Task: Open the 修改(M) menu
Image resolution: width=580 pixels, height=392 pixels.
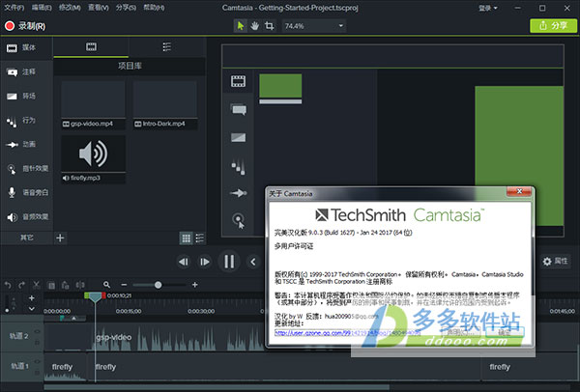Action: (x=70, y=8)
